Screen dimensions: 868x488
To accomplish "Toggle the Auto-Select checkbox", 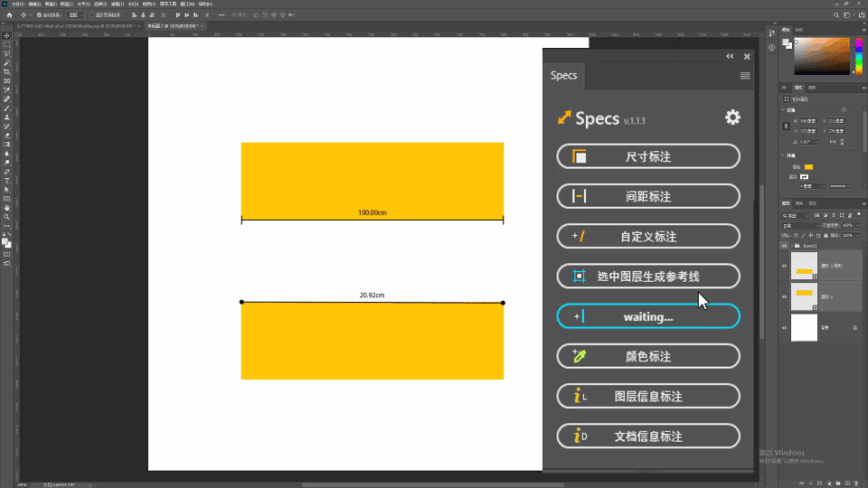I will coord(39,15).
